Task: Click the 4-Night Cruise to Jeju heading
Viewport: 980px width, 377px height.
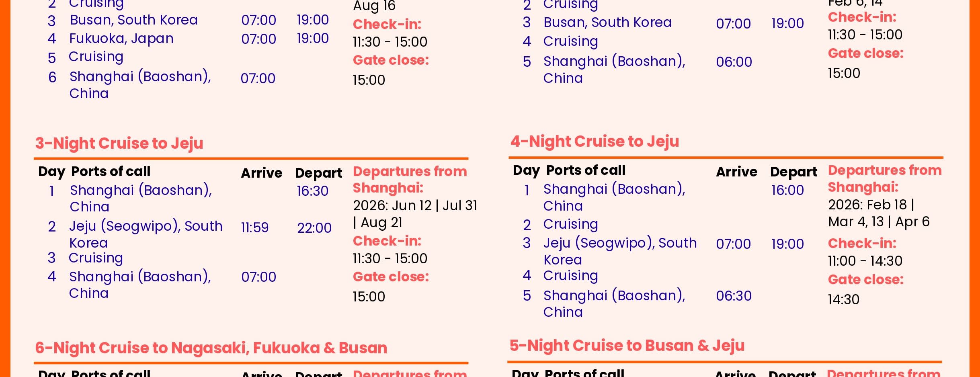Action: (x=595, y=141)
